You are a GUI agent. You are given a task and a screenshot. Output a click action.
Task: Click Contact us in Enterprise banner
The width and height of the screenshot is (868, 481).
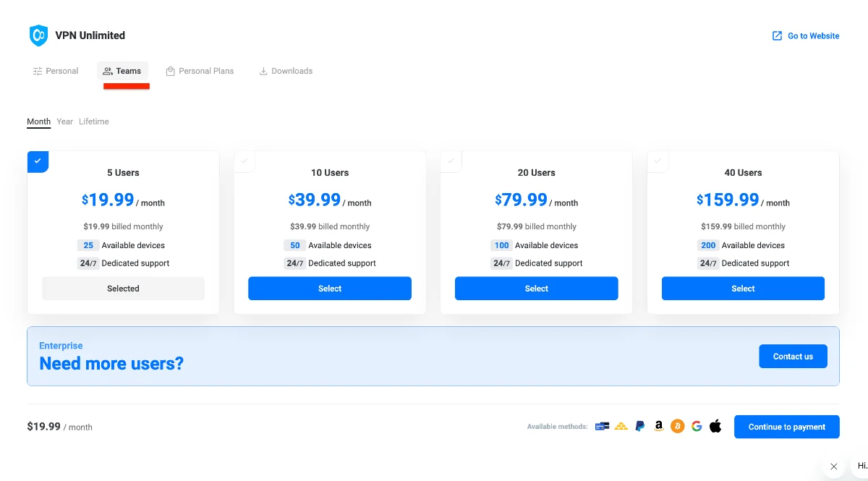tap(793, 357)
